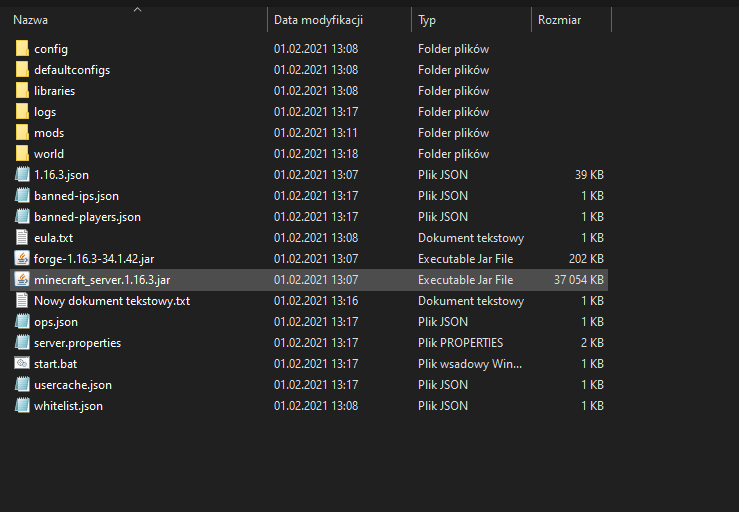Sort files by the Nazwa column header
Image resolution: width=739 pixels, height=512 pixels.
[30, 20]
